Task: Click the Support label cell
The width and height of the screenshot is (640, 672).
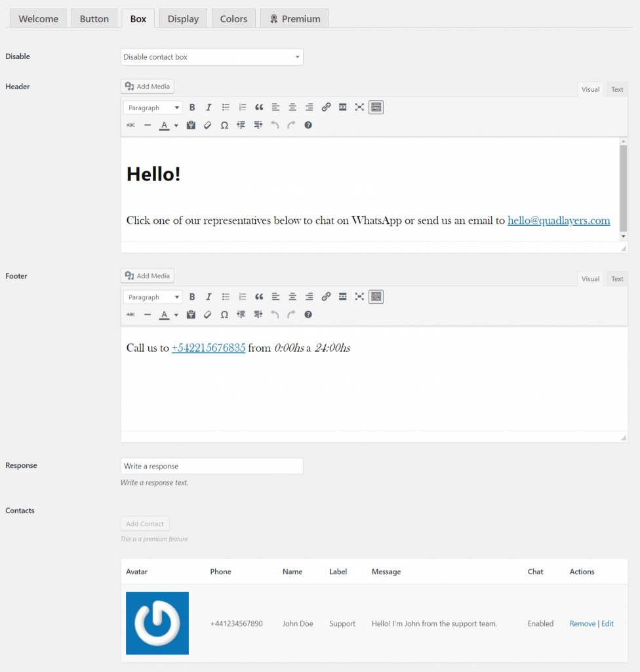Action: click(x=342, y=623)
